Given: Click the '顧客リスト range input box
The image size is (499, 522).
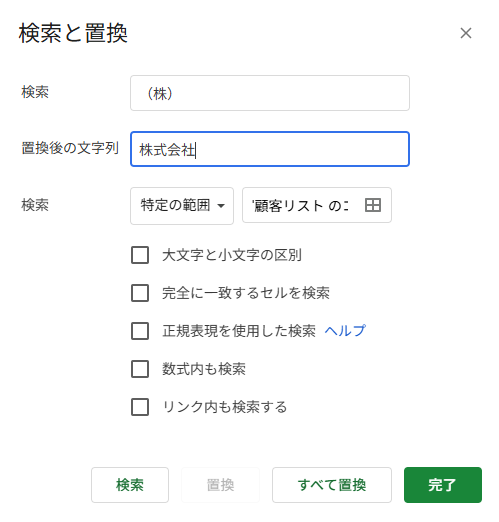Looking at the screenshot, I should click(x=317, y=205).
